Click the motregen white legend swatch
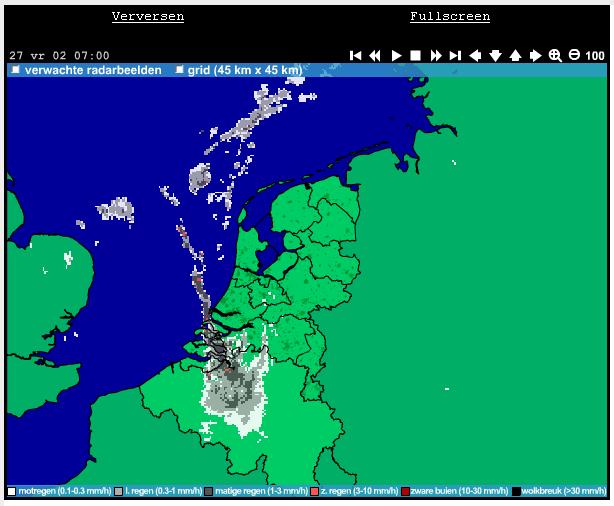Viewport: 614px width, 506px height. coord(12,491)
